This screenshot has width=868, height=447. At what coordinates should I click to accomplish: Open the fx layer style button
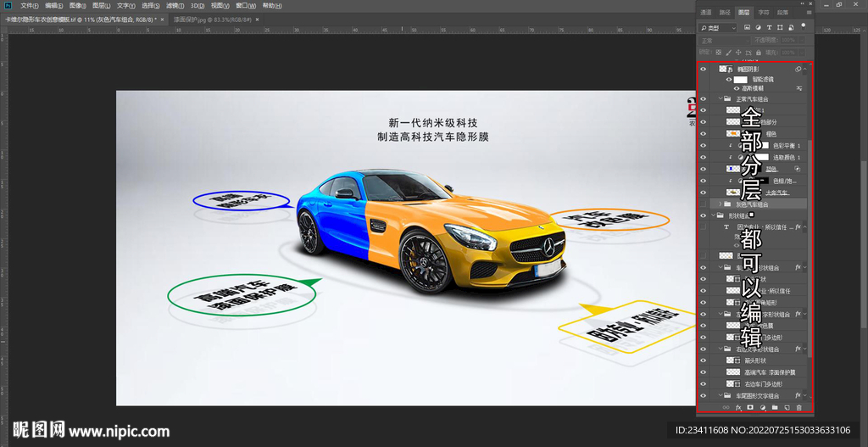[x=738, y=407]
